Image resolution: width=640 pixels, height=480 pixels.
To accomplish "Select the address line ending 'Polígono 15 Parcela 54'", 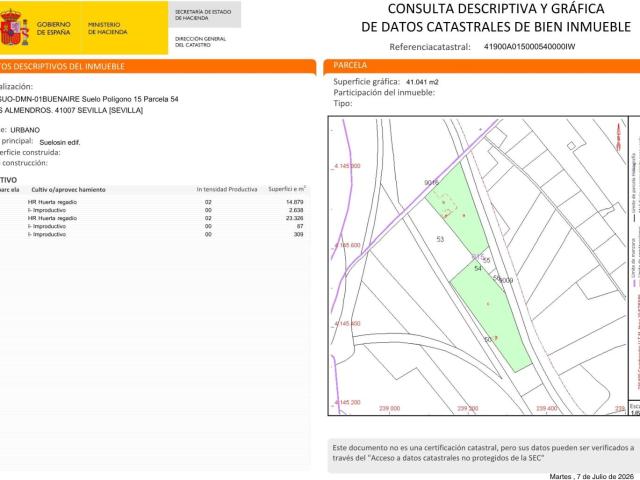I will click(x=89, y=99).
